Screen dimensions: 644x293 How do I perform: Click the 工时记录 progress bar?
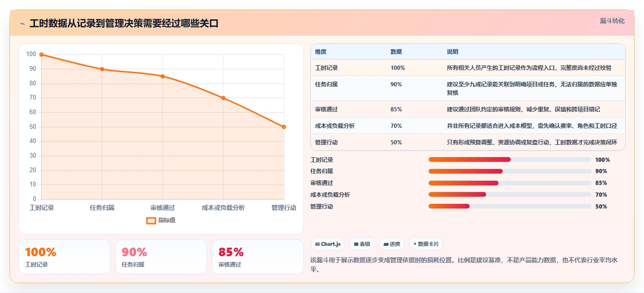click(510, 159)
